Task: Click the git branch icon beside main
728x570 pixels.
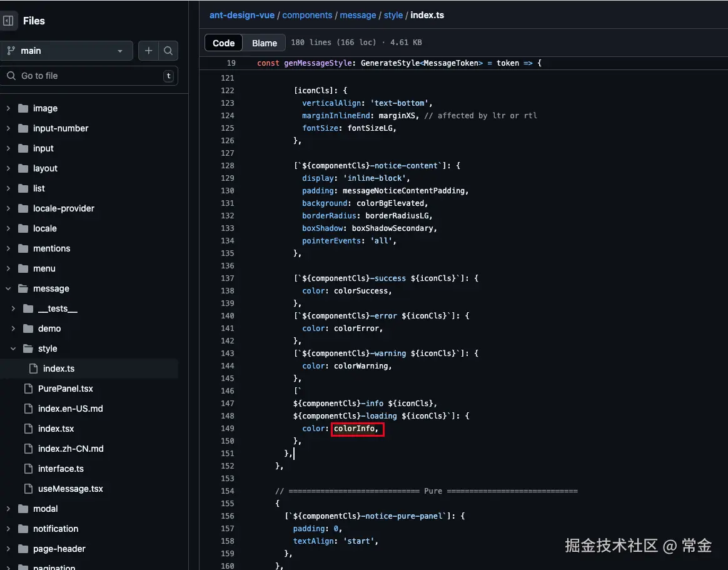Action: click(11, 51)
